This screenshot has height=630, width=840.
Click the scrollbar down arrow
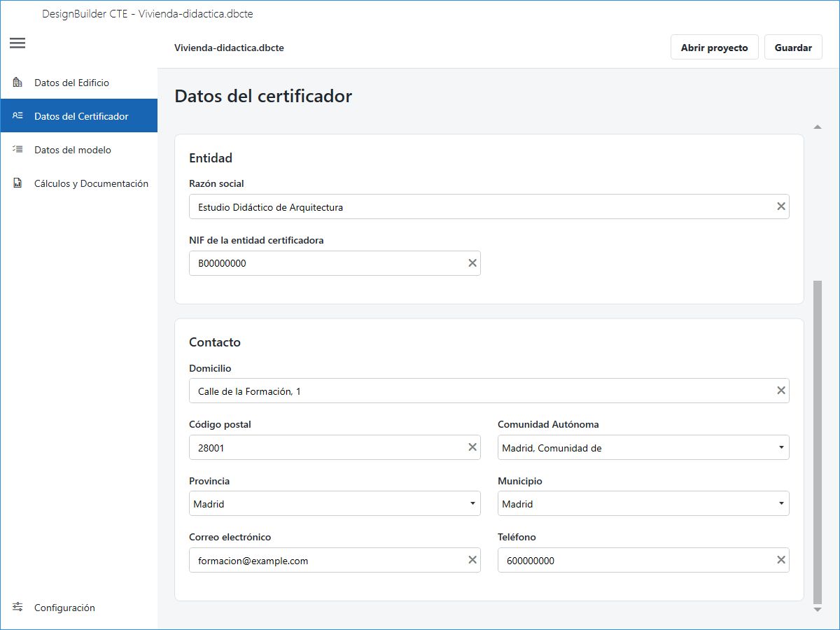coord(817,610)
